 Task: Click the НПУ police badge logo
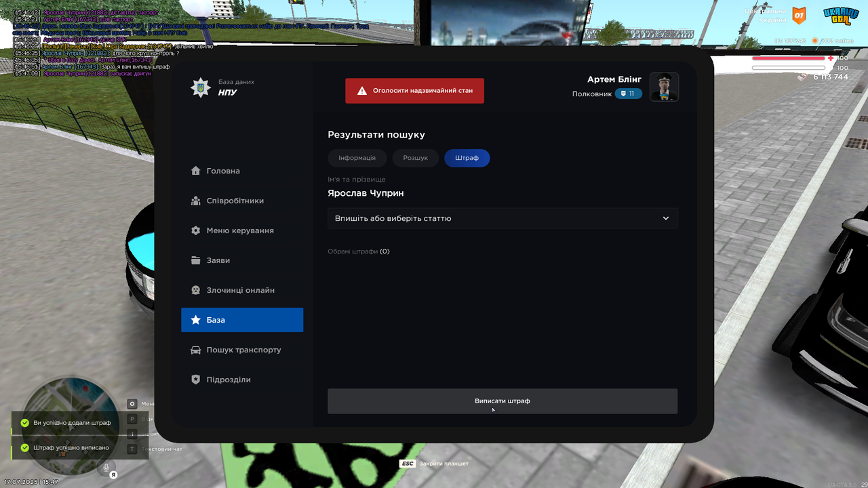201,87
